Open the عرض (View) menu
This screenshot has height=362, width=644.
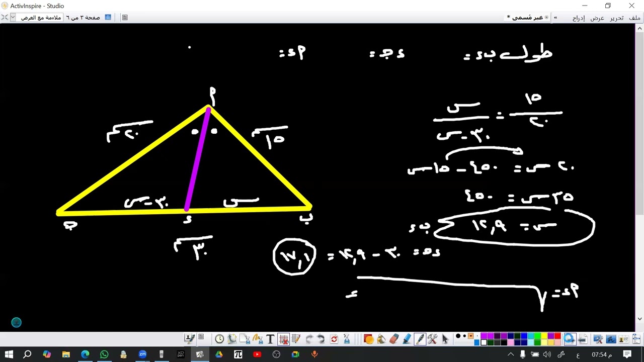pyautogui.click(x=597, y=18)
